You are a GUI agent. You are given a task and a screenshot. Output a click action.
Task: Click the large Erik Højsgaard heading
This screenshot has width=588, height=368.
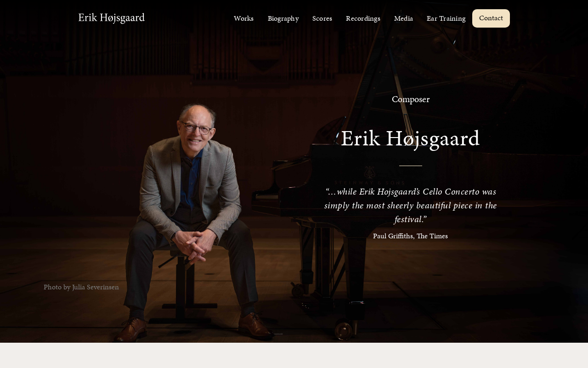pyautogui.click(x=410, y=138)
